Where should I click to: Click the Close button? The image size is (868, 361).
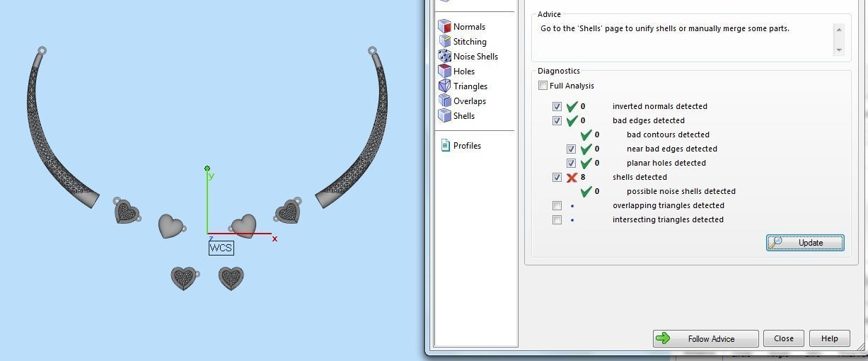[783, 338]
